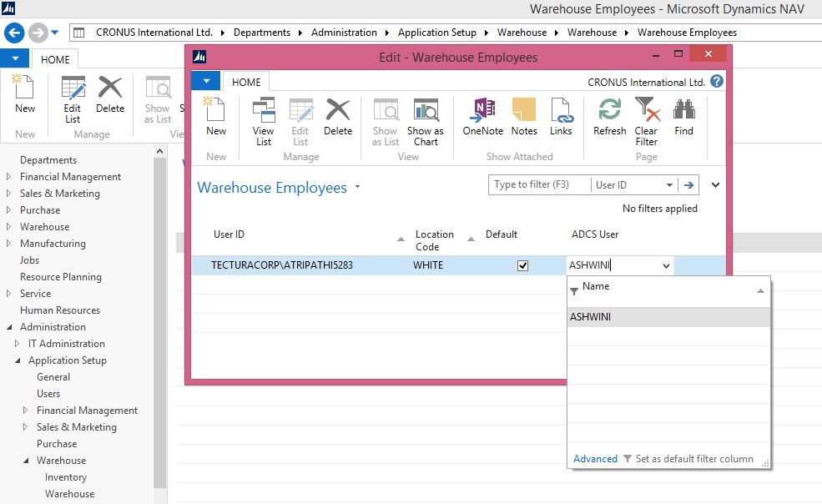
Task: Click the Advanced link in the dropdown
Action: pos(595,459)
